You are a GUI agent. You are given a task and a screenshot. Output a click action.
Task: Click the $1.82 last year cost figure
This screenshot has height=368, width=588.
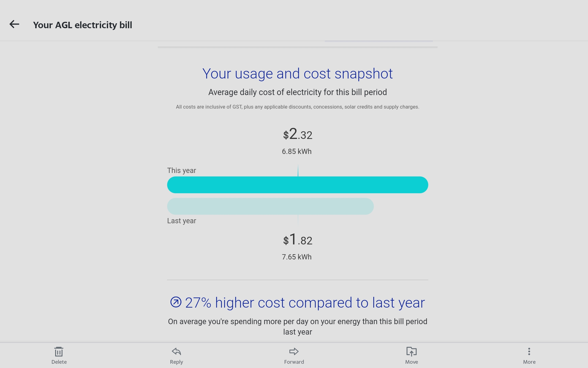pyautogui.click(x=298, y=240)
